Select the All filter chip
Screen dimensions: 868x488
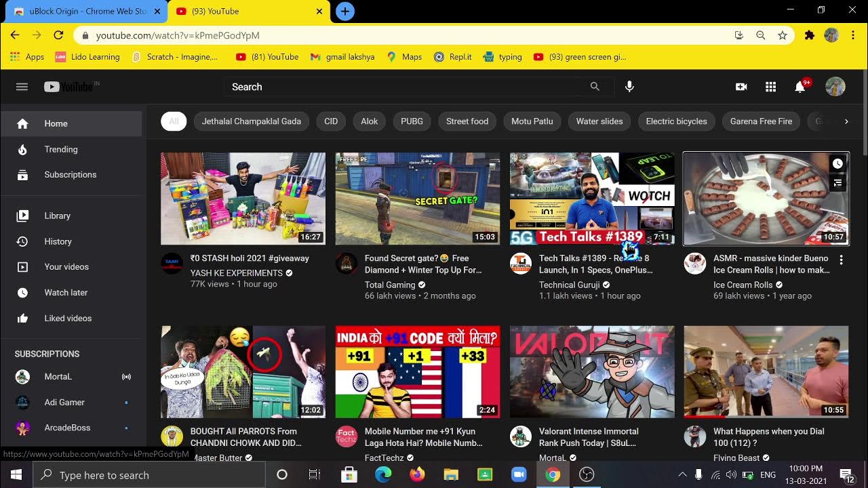[174, 121]
